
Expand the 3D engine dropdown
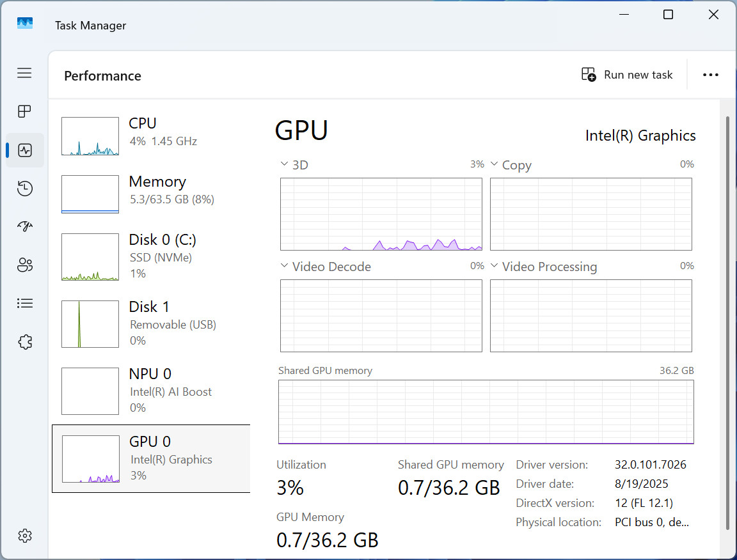[x=284, y=164]
